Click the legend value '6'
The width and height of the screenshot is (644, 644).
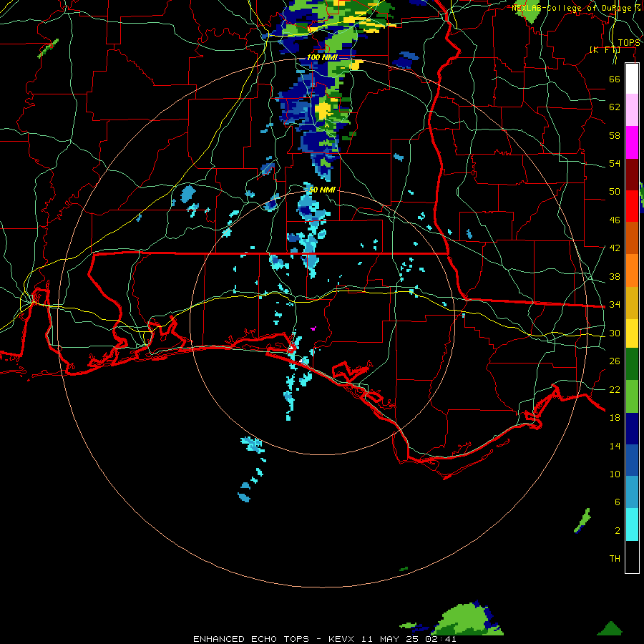point(618,502)
